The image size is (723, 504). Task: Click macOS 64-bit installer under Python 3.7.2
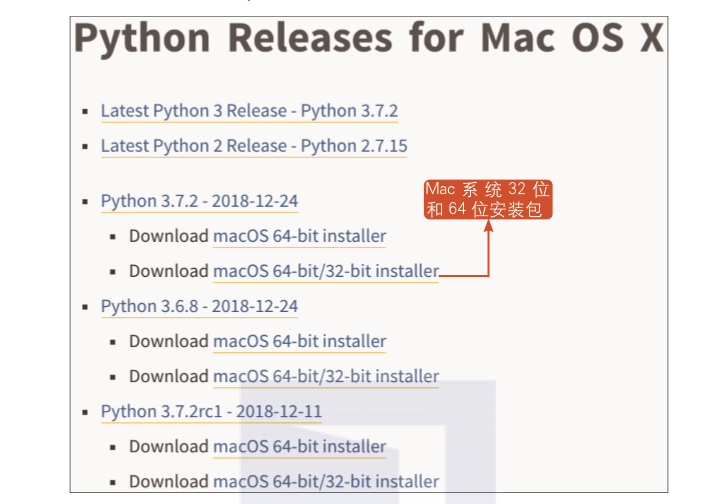tap(299, 236)
